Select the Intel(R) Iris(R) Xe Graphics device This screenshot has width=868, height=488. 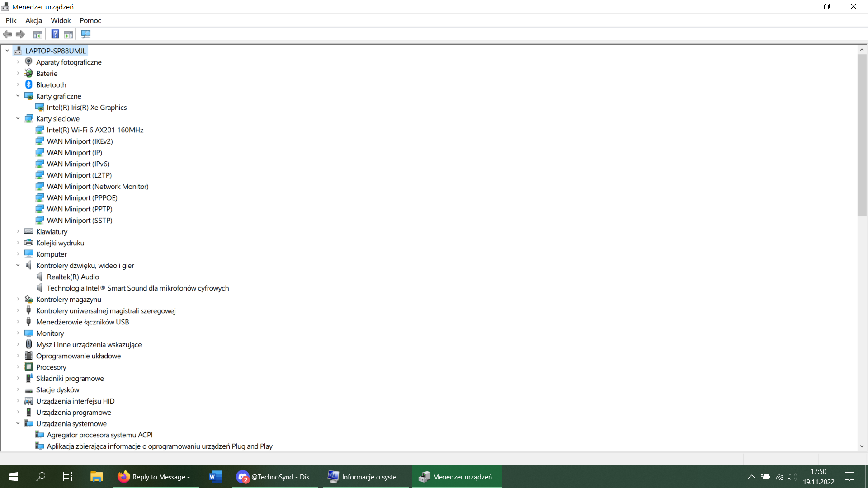pyautogui.click(x=87, y=107)
